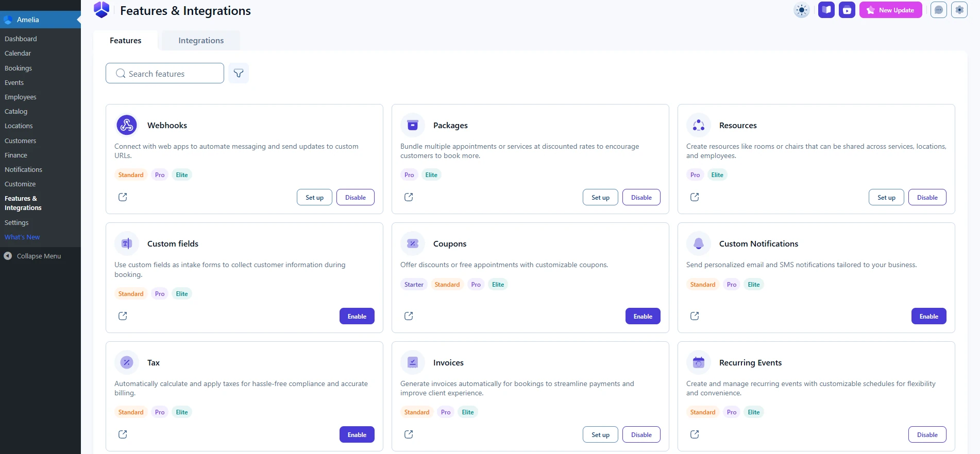980x454 pixels.
Task: Open the documentation book icon in header
Action: tap(826, 10)
